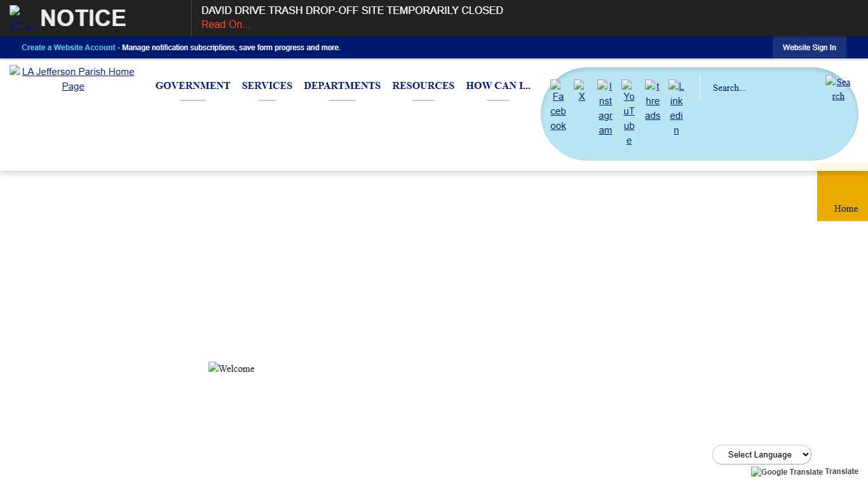Expand the GOVERNMENT menu
Image resolution: width=868 pixels, height=488 pixels.
(x=193, y=86)
